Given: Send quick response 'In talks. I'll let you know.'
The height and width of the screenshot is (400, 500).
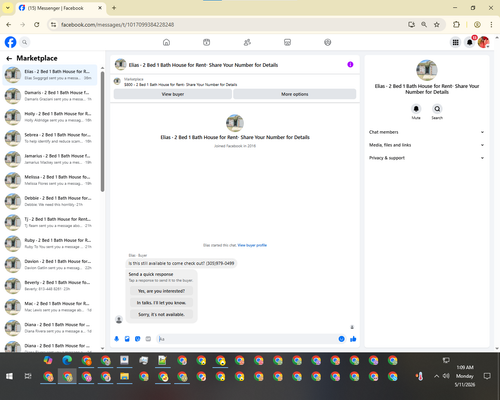Looking at the screenshot, I should 161,303.
